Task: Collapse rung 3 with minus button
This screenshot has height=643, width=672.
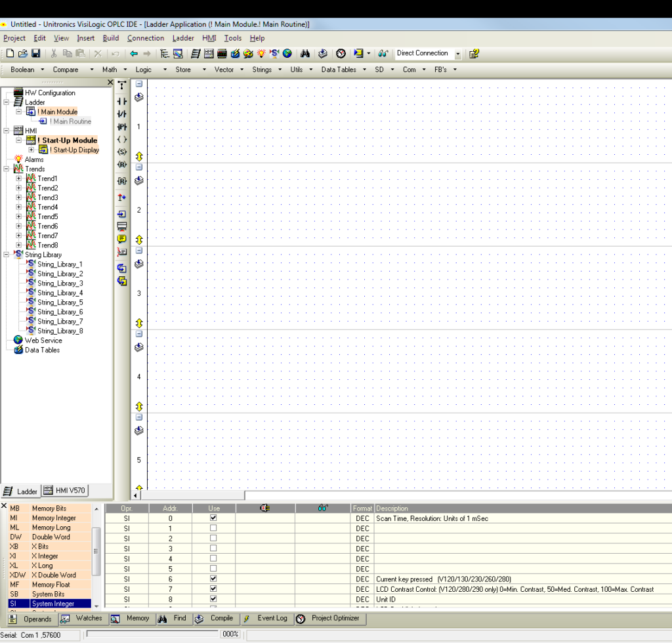Action: pos(139,251)
